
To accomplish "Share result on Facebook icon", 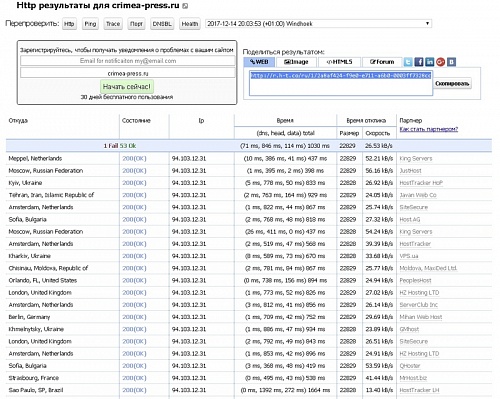I will [419, 62].
